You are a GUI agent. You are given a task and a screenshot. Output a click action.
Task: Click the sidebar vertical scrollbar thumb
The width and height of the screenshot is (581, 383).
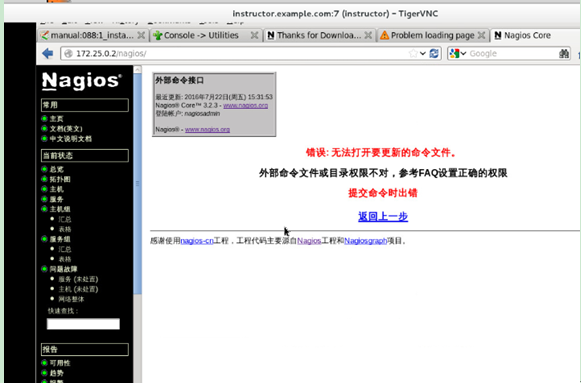(137, 184)
